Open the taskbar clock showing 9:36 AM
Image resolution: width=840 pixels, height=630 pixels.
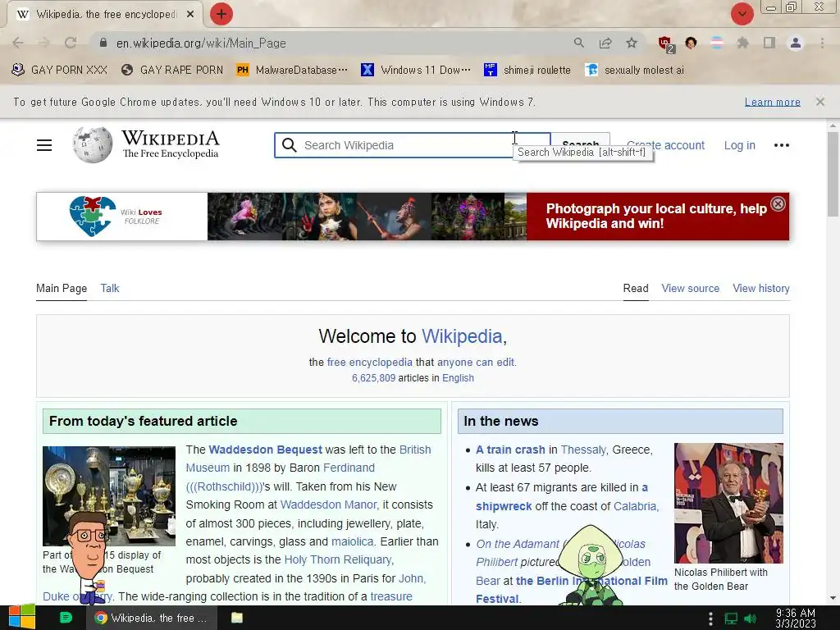(796, 619)
